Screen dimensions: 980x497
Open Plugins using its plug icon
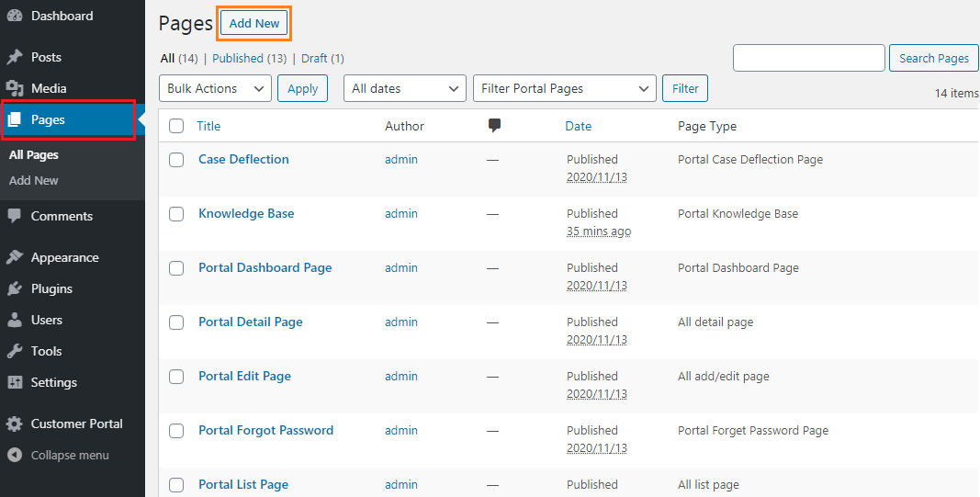coord(15,288)
